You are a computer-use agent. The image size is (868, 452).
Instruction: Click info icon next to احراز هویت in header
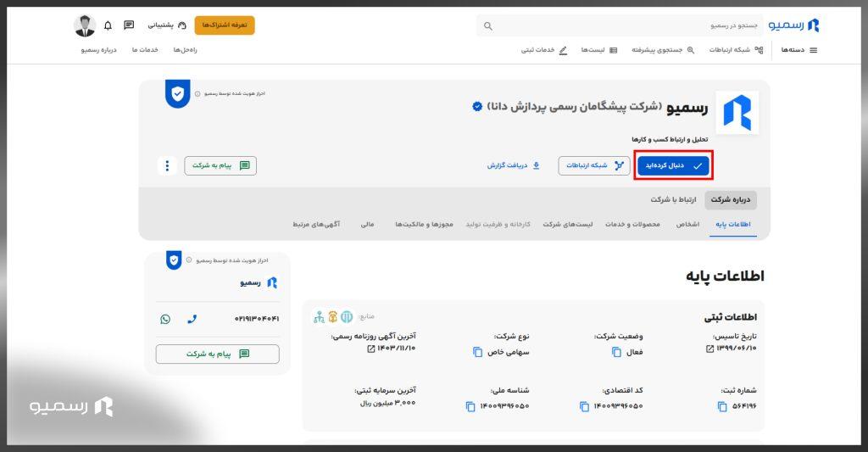coord(198,93)
